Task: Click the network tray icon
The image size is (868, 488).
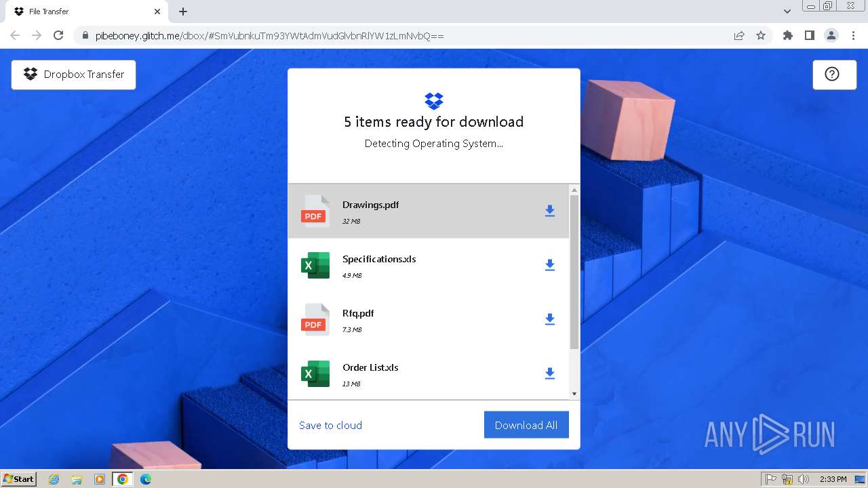Action: click(787, 479)
